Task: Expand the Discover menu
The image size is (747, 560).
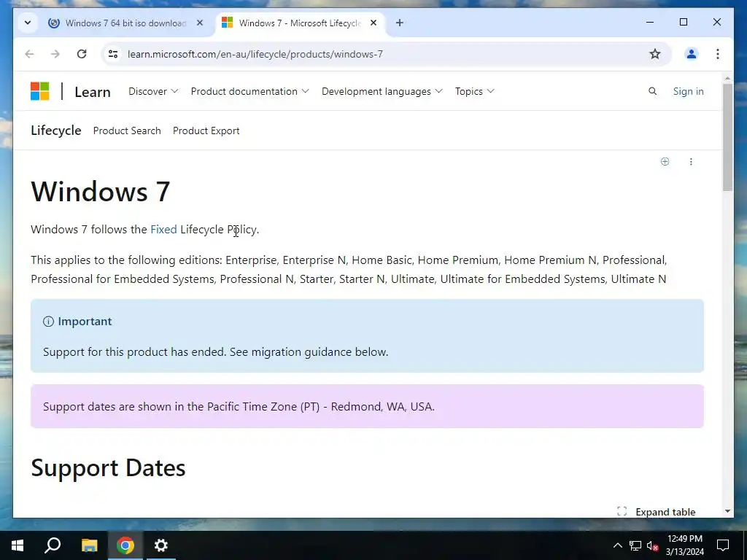Action: click(153, 91)
